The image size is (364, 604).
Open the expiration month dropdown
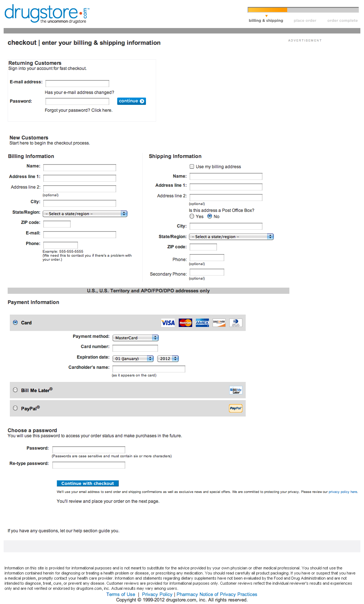tap(133, 359)
